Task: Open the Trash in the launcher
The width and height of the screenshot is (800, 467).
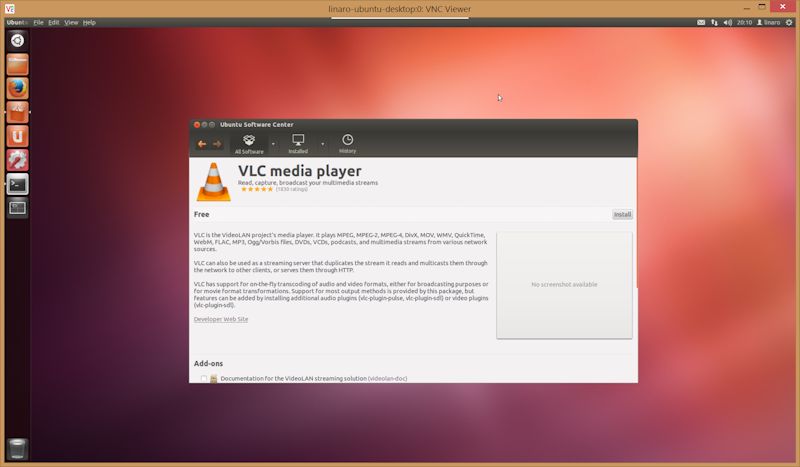Action: tap(17, 449)
